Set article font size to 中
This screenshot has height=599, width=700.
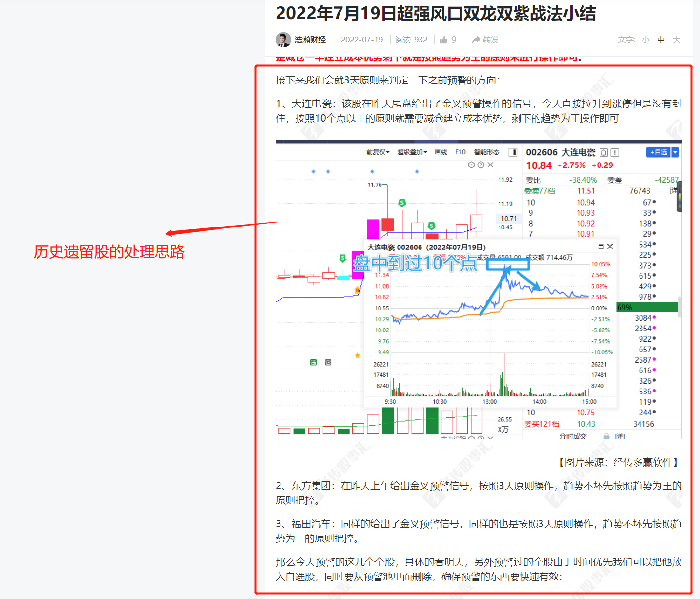661,40
